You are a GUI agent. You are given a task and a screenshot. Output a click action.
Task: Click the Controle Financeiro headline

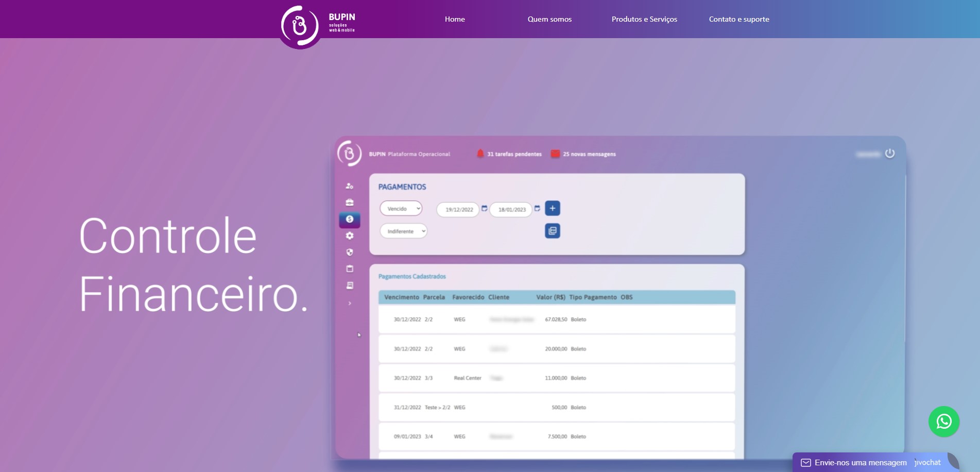tap(194, 264)
